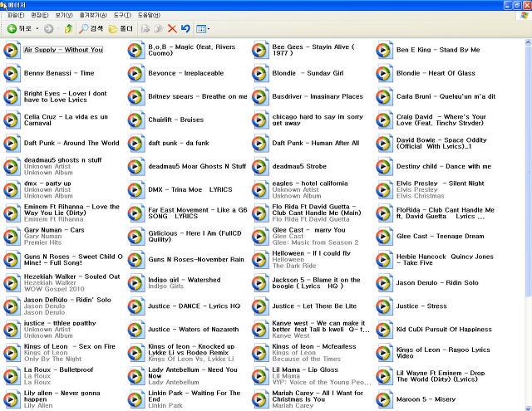This screenshot has width=532, height=411.
Task: Toggle the Folders pane toolbar button
Action: click(x=121, y=29)
